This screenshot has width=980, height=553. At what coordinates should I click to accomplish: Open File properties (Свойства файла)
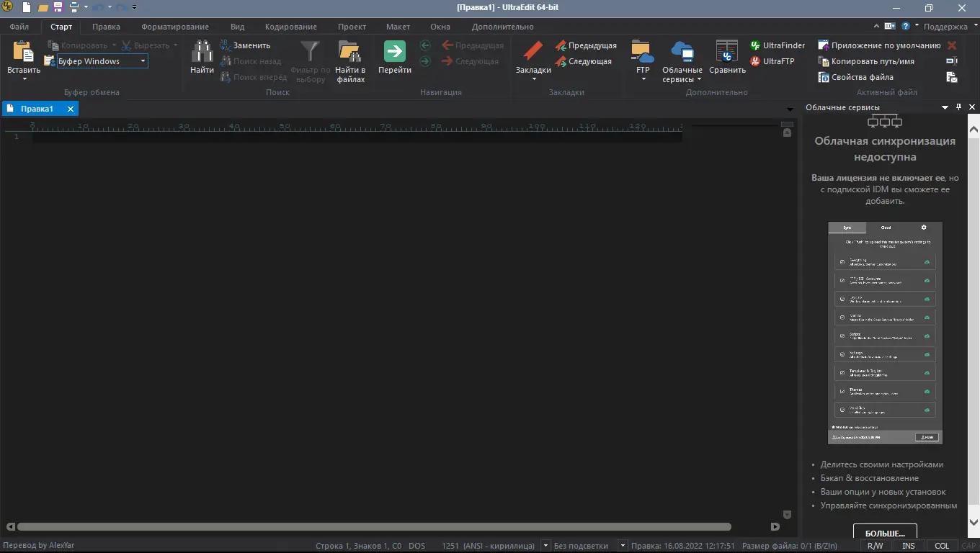[x=855, y=77]
